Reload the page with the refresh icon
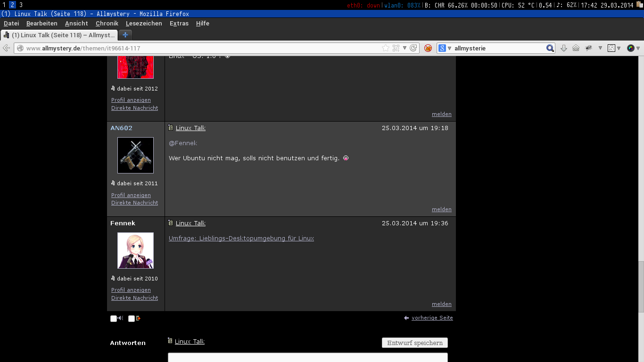This screenshot has width=644, height=362. click(413, 48)
